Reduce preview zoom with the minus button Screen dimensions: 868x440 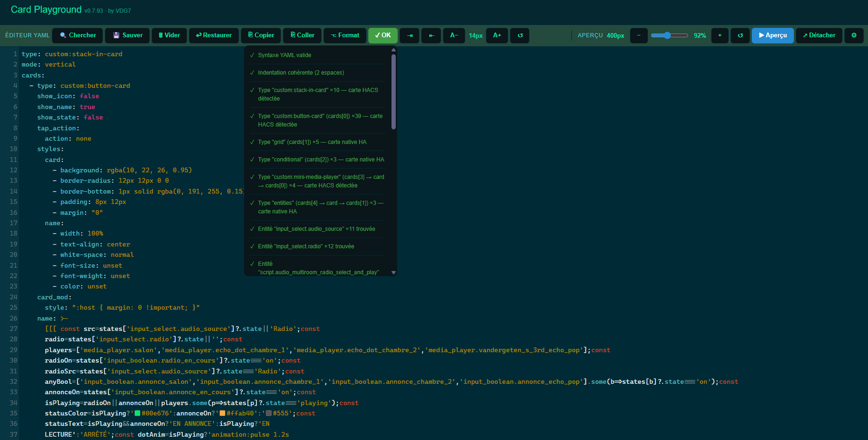point(638,35)
